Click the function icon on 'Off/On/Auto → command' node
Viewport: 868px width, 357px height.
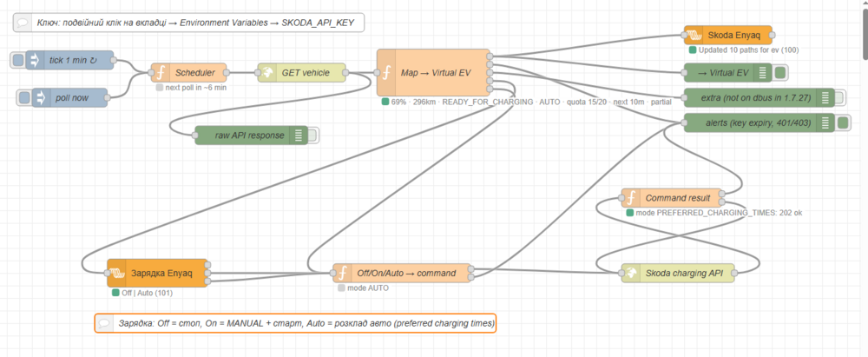(x=341, y=273)
